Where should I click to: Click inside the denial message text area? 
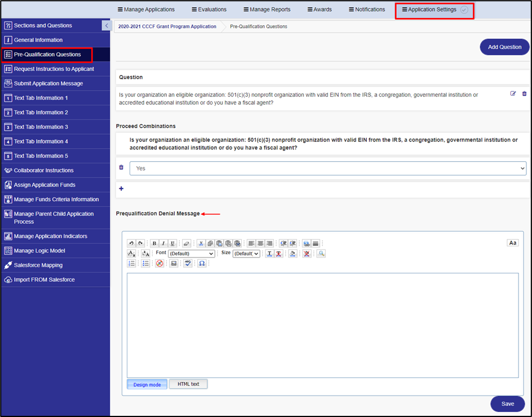point(322,325)
